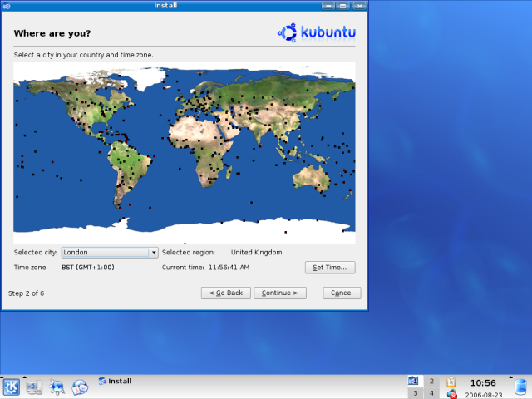Click the kubuntu logo

pos(317,32)
